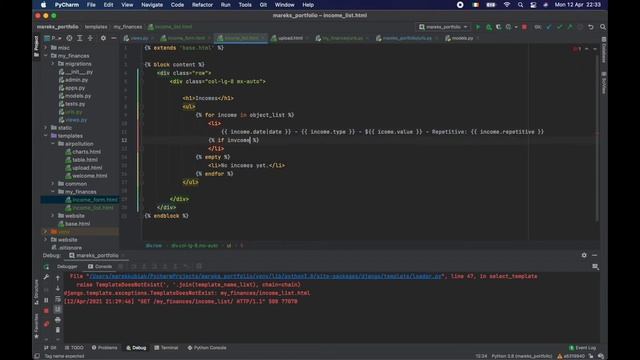Viewport: 640px width, 360px height.
Task: Expand all in Project panel toolbar
Action: click(x=80, y=38)
